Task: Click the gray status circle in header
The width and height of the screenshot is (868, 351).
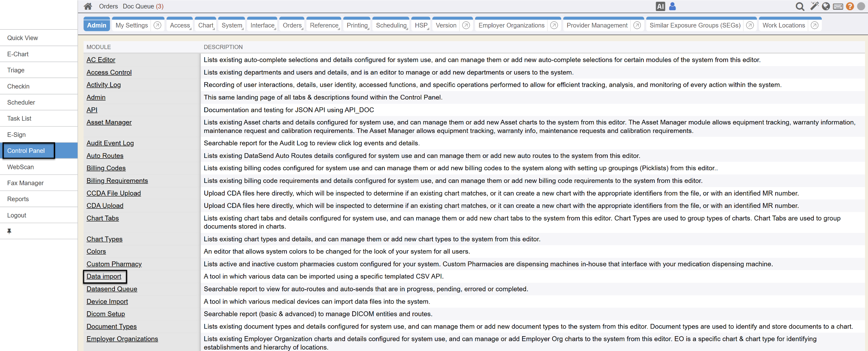Action: [861, 6]
